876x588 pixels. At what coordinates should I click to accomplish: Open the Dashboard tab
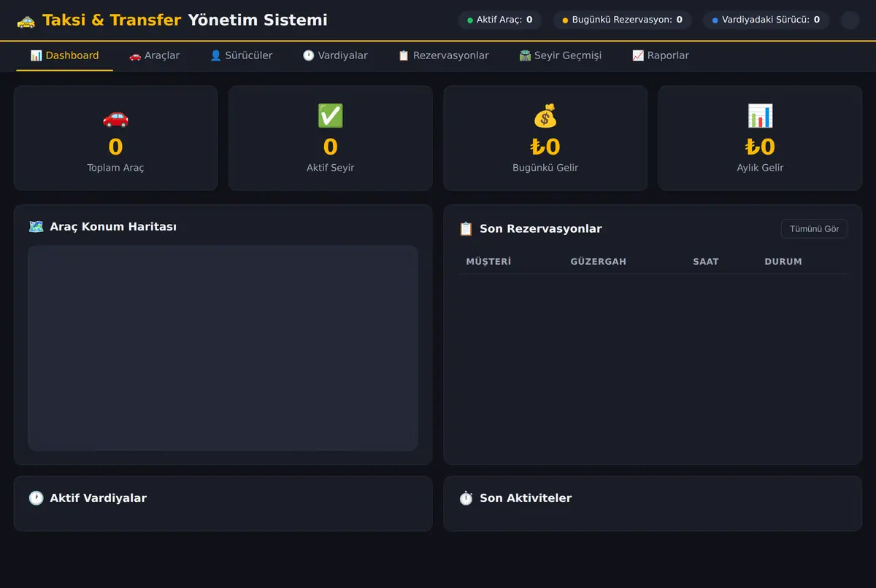tap(64, 55)
